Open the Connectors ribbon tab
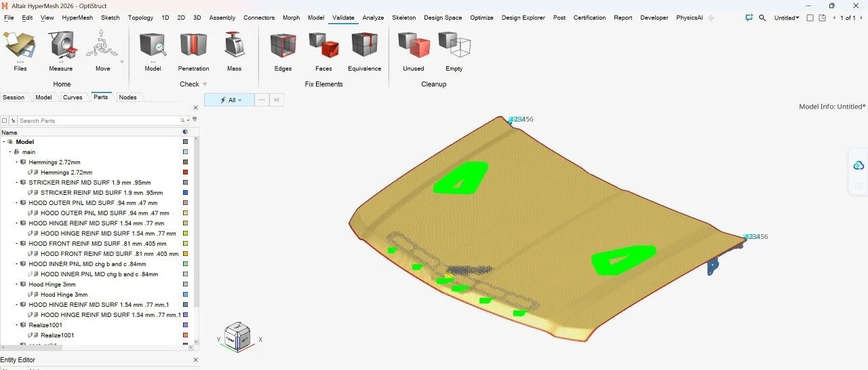This screenshot has height=370, width=868. coord(259,18)
